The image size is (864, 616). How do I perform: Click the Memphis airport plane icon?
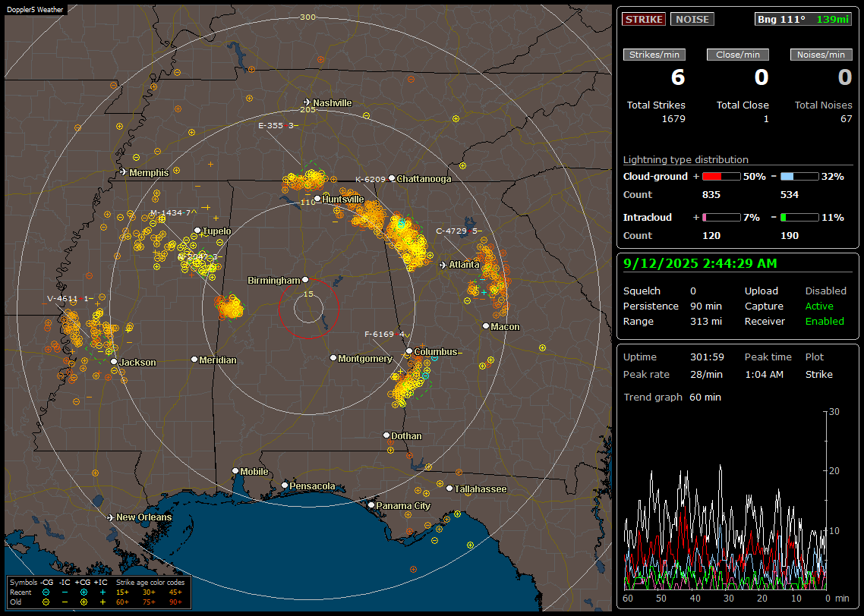(x=124, y=172)
